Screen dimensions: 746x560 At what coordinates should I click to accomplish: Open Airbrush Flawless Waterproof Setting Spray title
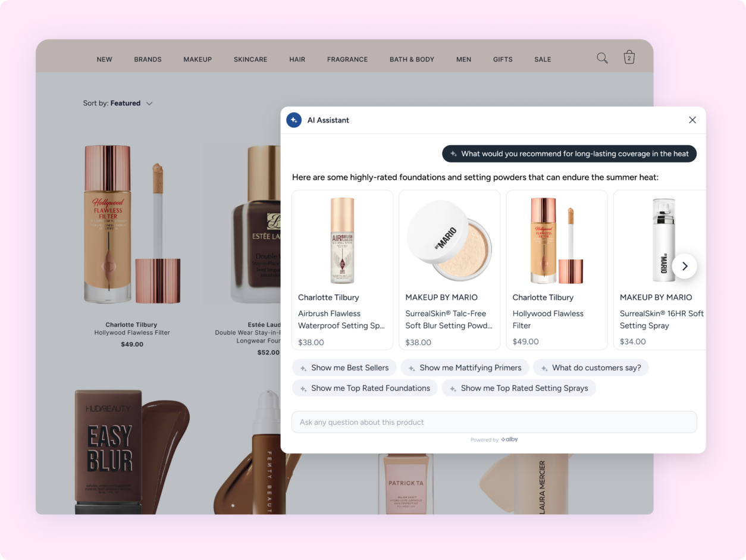point(341,320)
